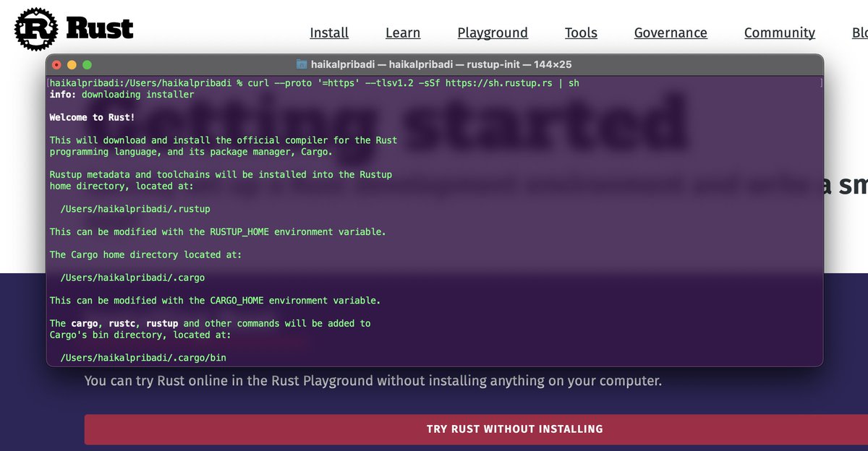Click the folder icon in terminal title bar
The image size is (868, 451).
(x=302, y=65)
